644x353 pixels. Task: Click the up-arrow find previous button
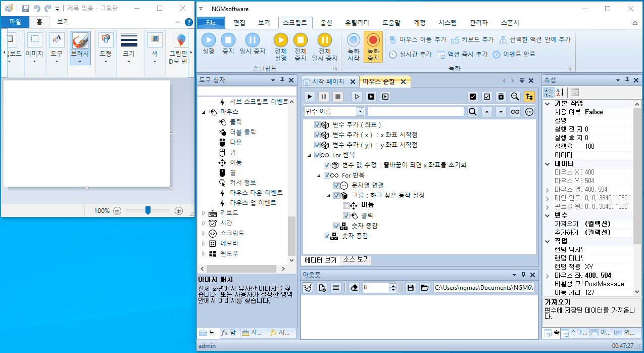[x=487, y=112]
